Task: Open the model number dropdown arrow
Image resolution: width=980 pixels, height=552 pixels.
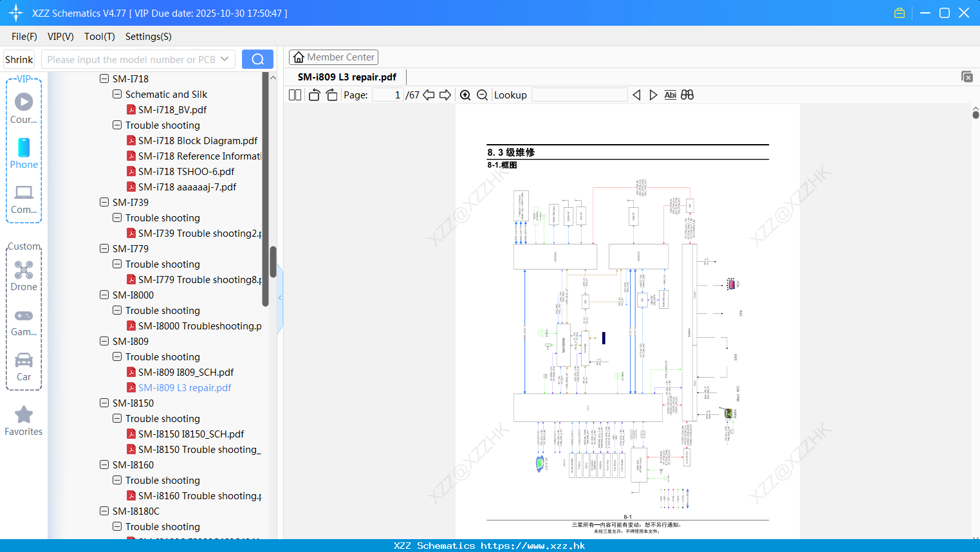Action: 225,59
